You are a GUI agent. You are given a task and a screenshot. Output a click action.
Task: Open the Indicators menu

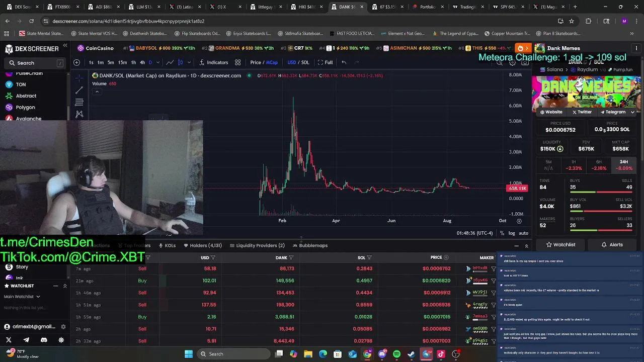tap(214, 62)
